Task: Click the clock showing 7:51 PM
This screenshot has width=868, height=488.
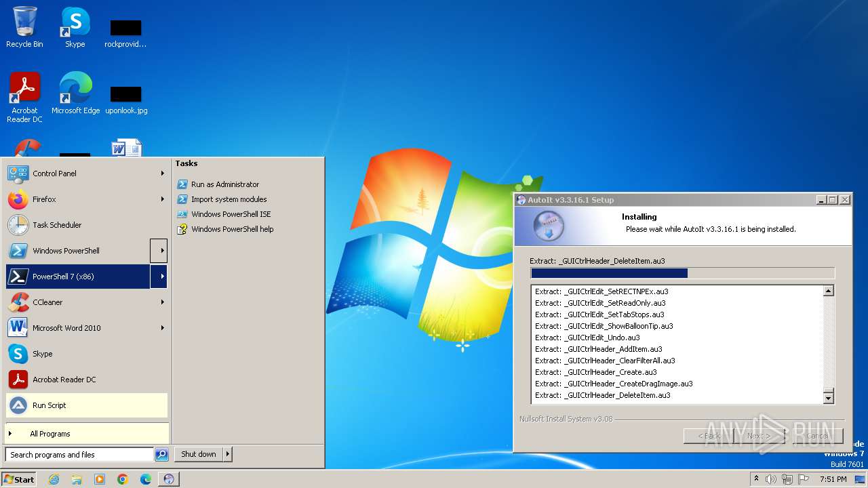Action: 833,479
